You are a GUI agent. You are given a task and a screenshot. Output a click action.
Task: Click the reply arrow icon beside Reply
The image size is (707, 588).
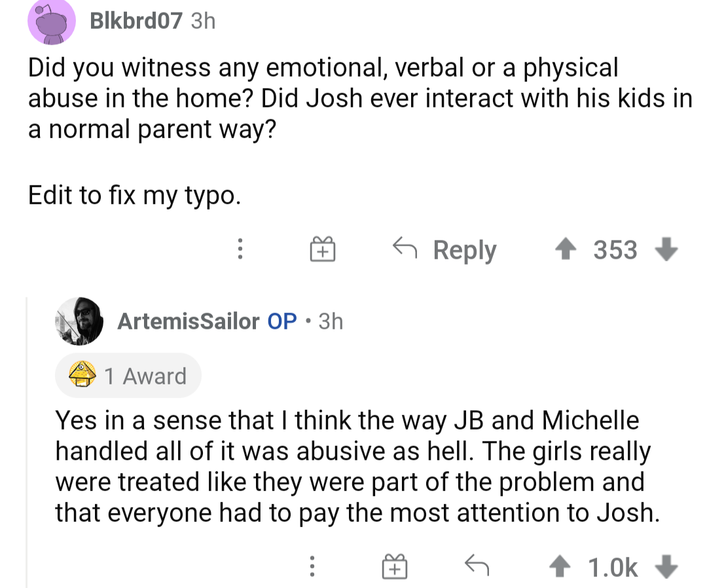[405, 248]
